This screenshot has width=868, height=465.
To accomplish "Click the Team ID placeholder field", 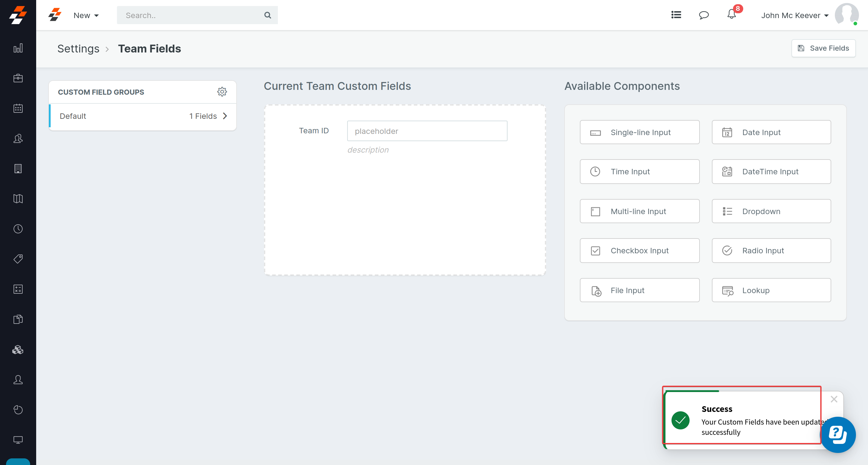I will click(427, 131).
